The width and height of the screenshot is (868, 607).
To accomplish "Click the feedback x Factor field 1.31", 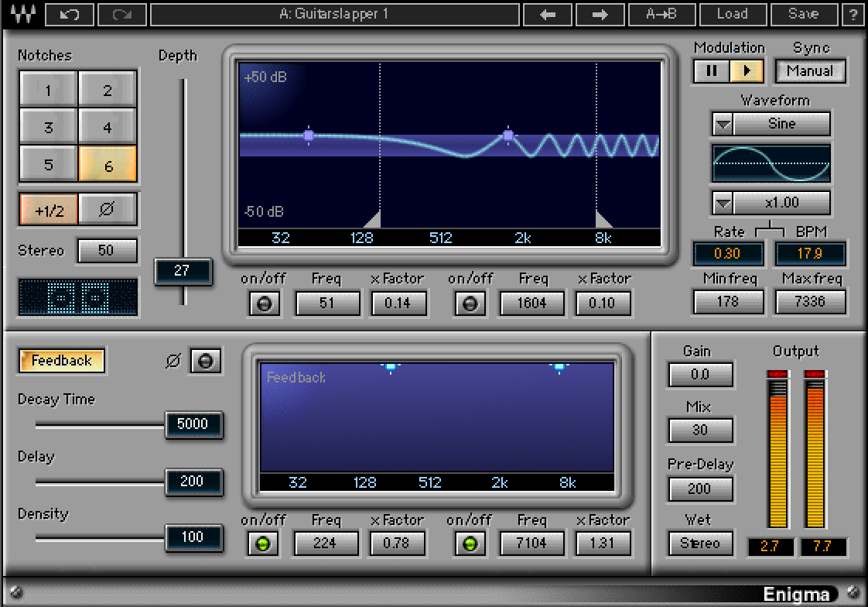I will 603,544.
